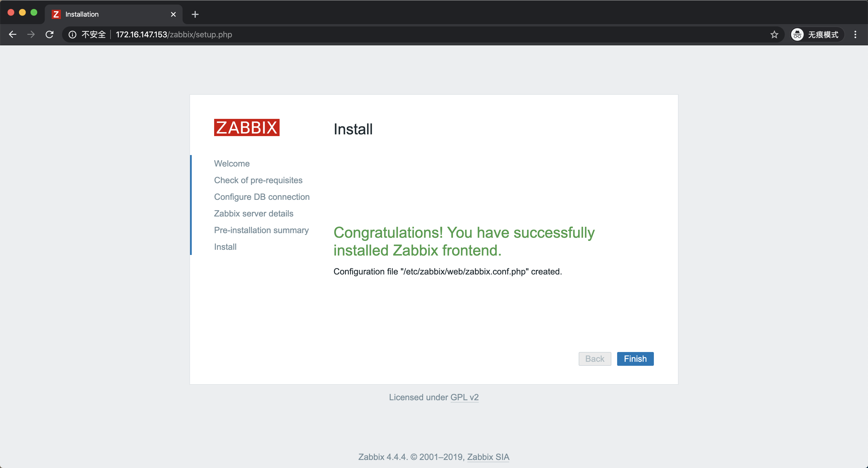Click the browser forward arrow icon
868x468 pixels.
point(31,34)
